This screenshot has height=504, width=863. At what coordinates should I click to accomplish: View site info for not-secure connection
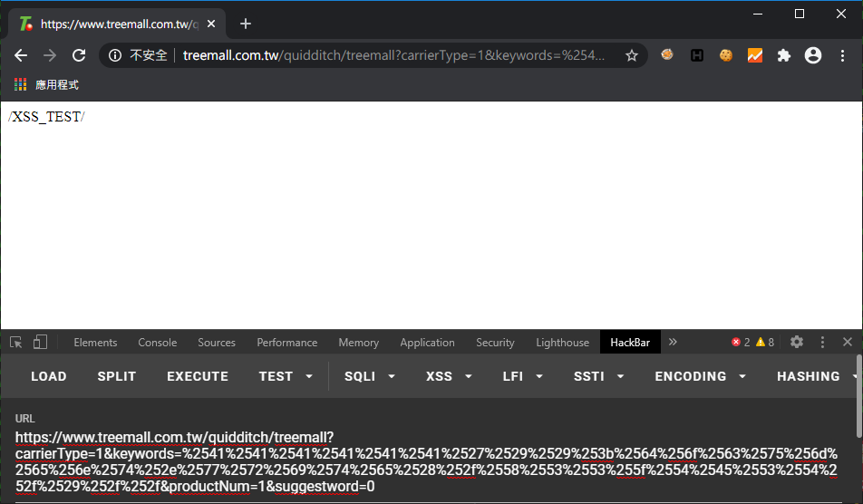pos(115,55)
